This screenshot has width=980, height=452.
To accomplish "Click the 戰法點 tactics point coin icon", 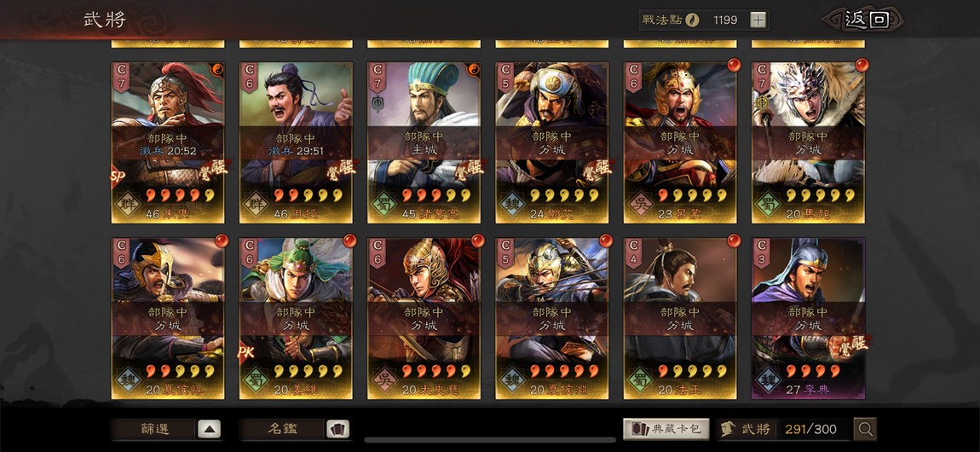I will tap(692, 20).
